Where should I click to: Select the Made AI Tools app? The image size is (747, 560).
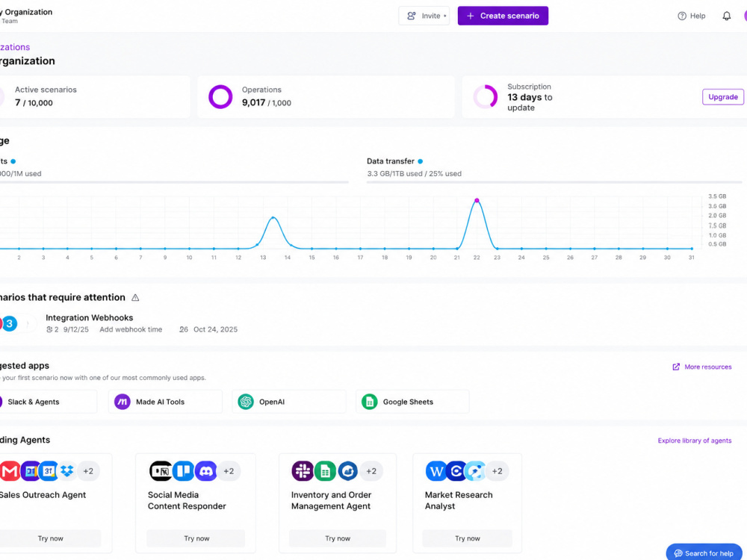(x=165, y=402)
